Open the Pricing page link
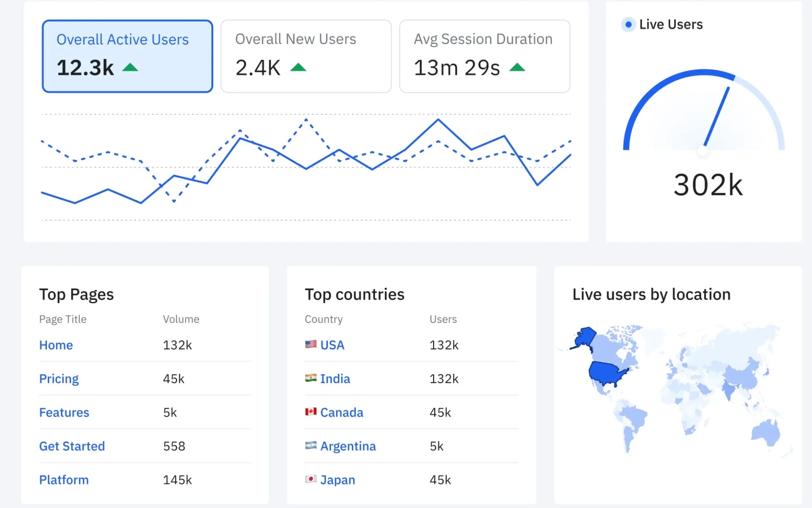The height and width of the screenshot is (508, 812). pos(59,378)
